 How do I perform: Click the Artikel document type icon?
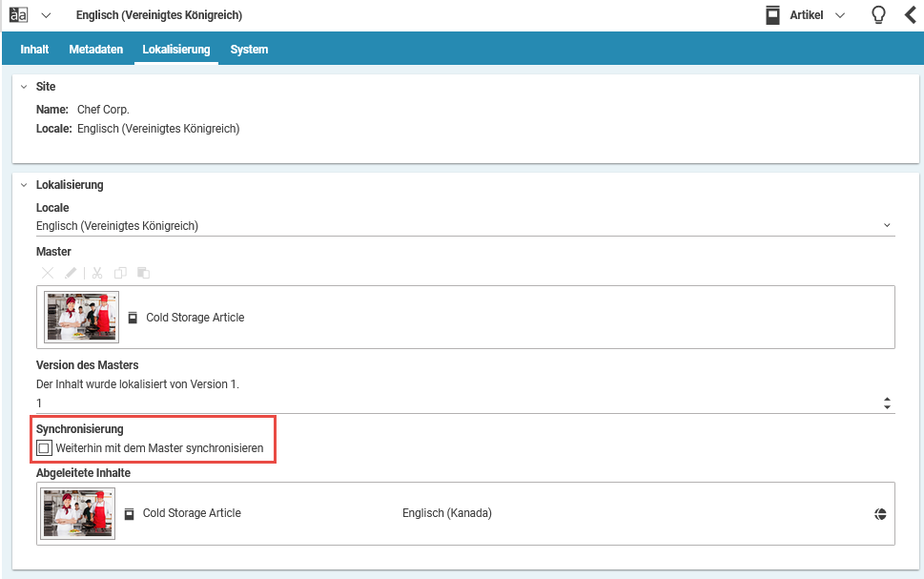coord(773,13)
